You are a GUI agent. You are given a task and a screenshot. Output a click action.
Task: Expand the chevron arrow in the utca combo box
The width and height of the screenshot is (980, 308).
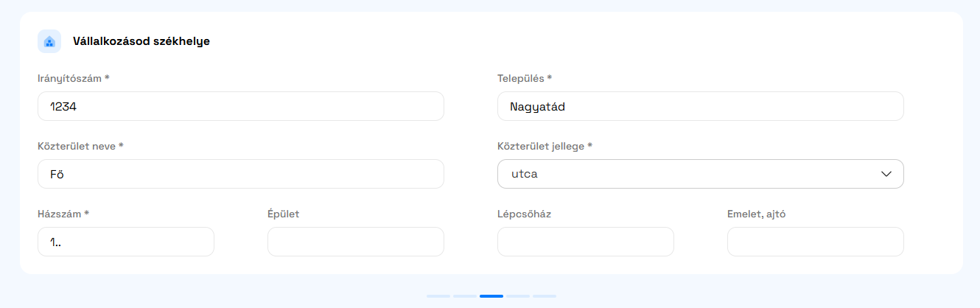[x=886, y=174]
